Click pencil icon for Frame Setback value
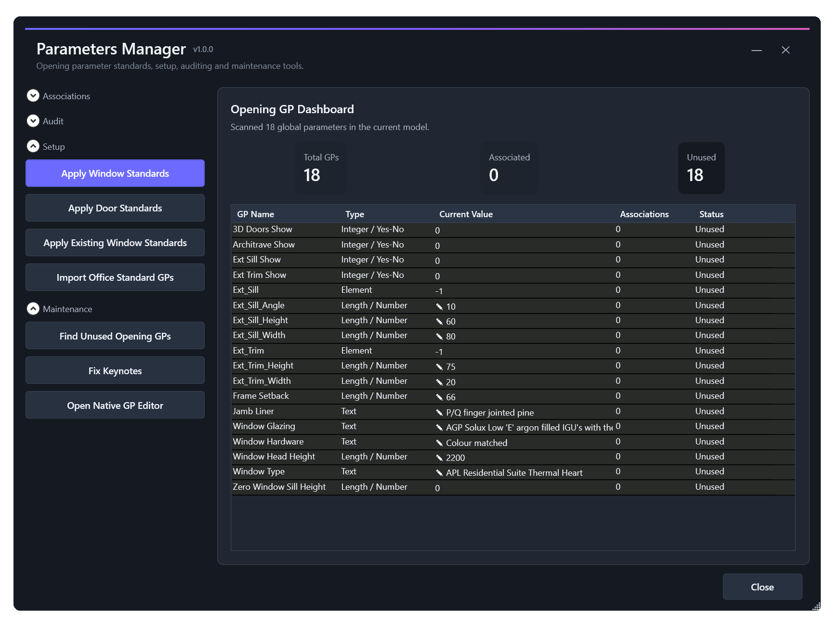The image size is (840, 628). click(439, 397)
